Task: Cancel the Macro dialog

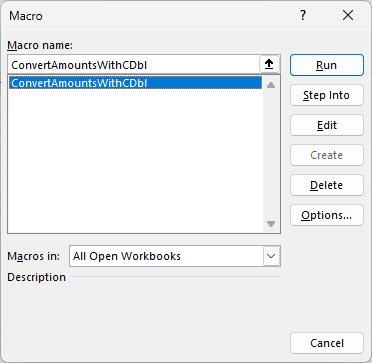Action: [327, 343]
